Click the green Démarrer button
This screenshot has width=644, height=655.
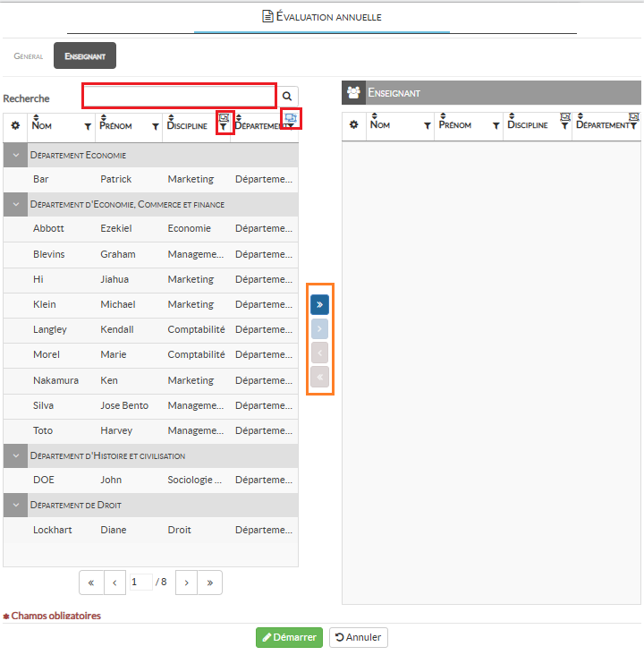(x=289, y=638)
